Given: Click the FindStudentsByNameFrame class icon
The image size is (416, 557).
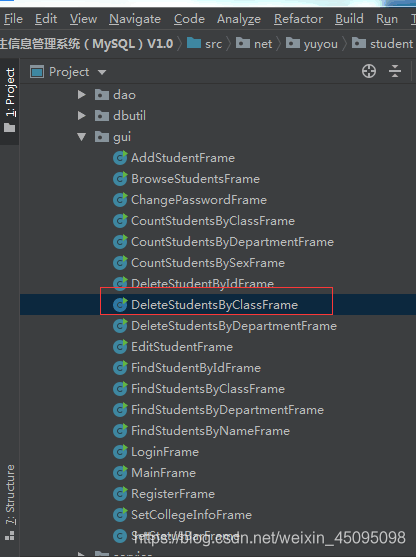Looking at the screenshot, I should [x=120, y=431].
